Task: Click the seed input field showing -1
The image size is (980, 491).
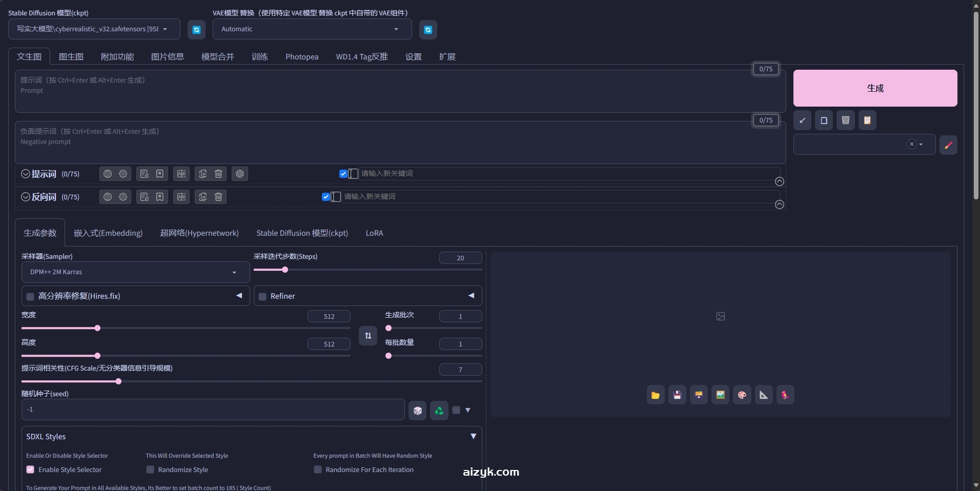Action: click(x=213, y=410)
